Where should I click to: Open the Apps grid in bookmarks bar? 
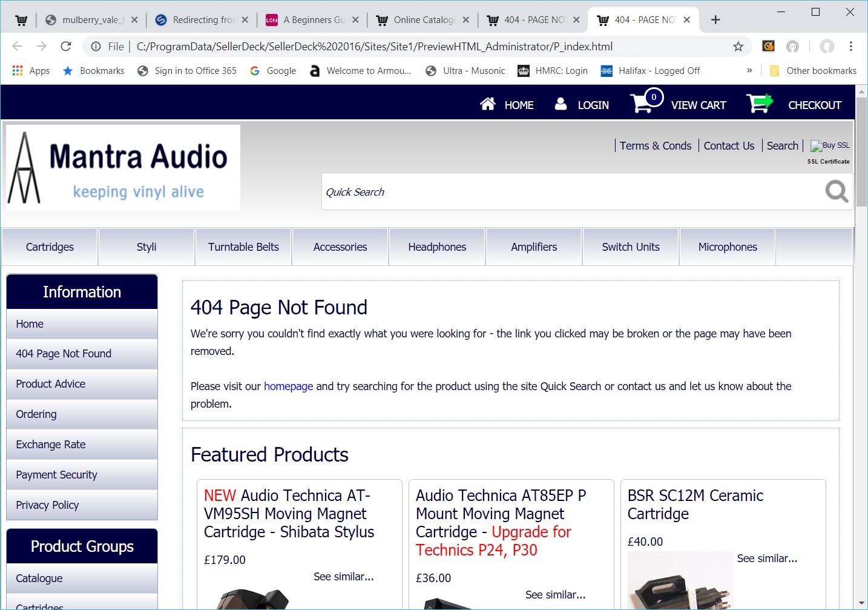pyautogui.click(x=18, y=71)
